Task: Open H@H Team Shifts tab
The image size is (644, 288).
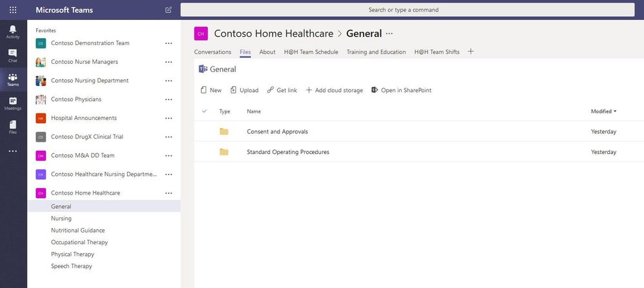Action: [437, 52]
